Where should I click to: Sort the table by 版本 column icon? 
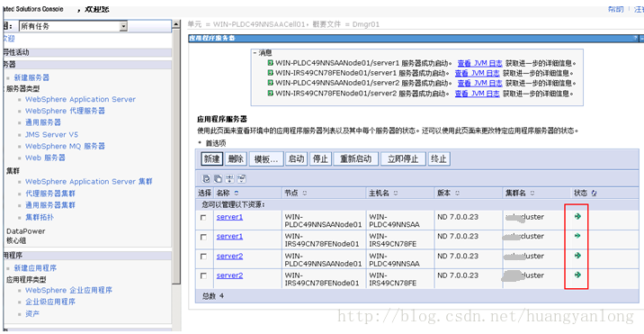(x=457, y=193)
